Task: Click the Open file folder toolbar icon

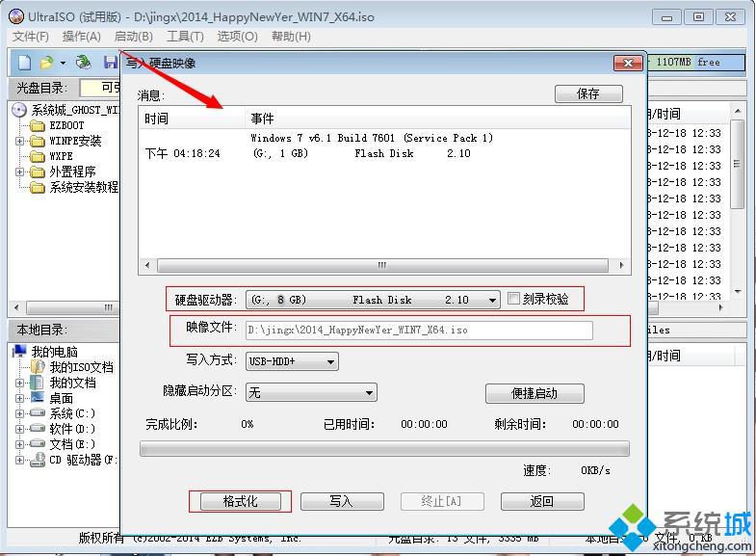Action: click(x=45, y=63)
